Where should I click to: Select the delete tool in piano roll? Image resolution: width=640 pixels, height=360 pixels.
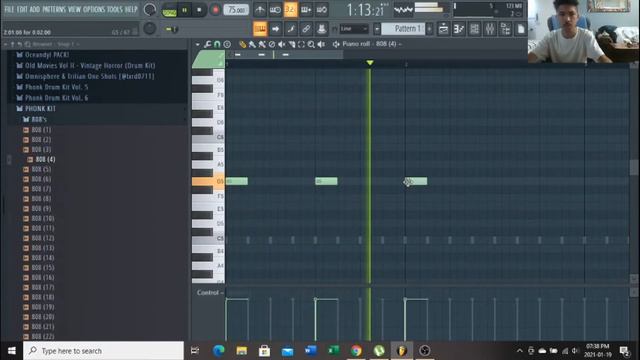pyautogui.click(x=272, y=44)
